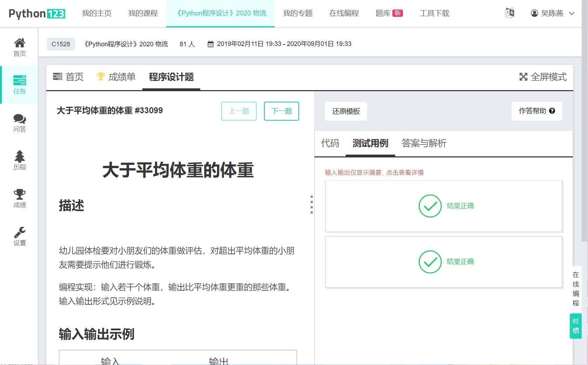Open the 作答帮助 button

537,111
